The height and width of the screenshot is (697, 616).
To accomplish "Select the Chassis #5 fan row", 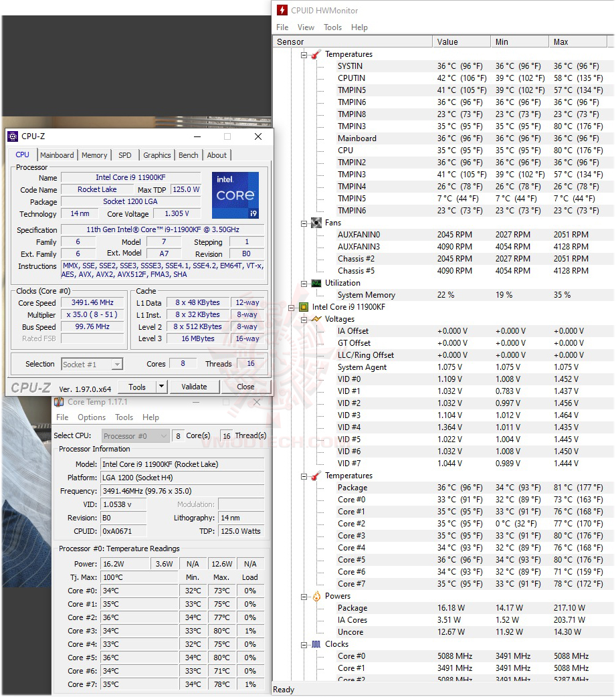I will coord(475,271).
